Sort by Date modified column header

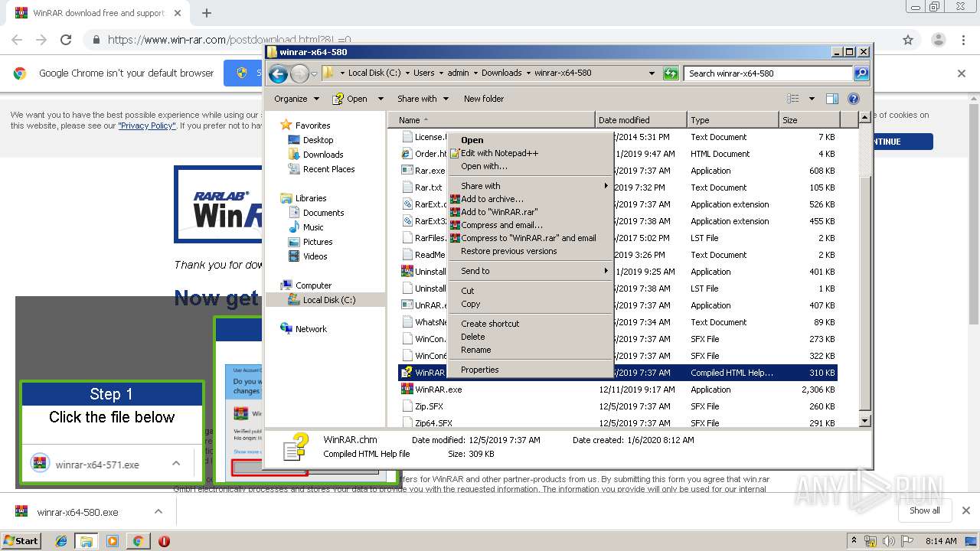click(641, 120)
